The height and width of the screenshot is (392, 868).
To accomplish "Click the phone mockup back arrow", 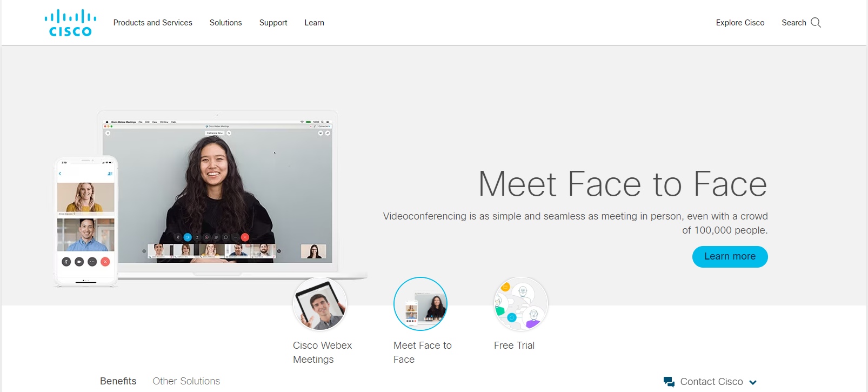I will (60, 174).
